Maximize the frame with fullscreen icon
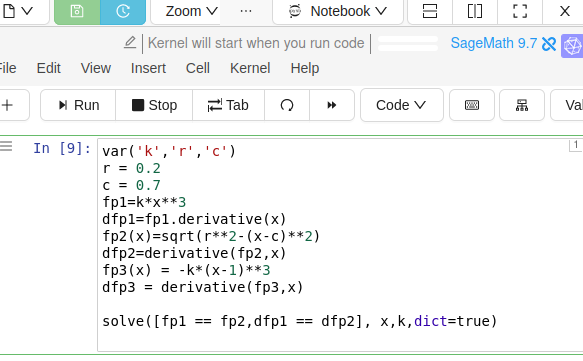Screen dimensions: 583x361 [x=520, y=12]
